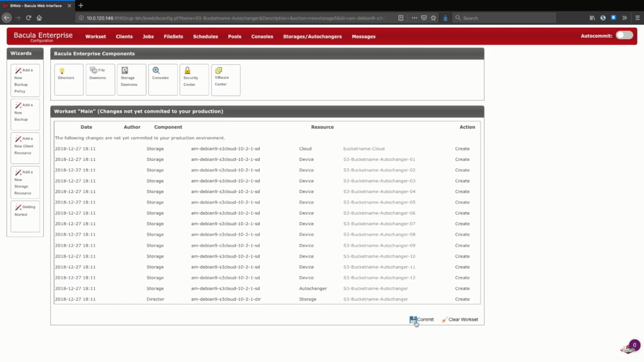Click the Date column header
Viewport: 644px width, 362px height.
pos(86,127)
